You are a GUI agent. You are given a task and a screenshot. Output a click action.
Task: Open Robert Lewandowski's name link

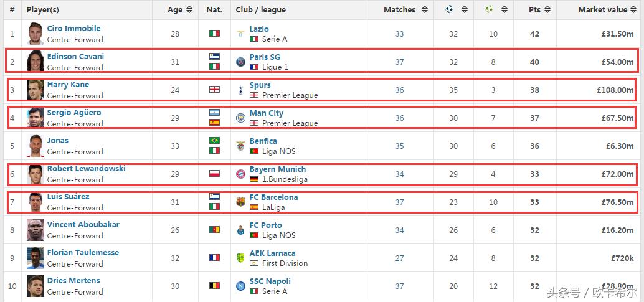(x=86, y=169)
